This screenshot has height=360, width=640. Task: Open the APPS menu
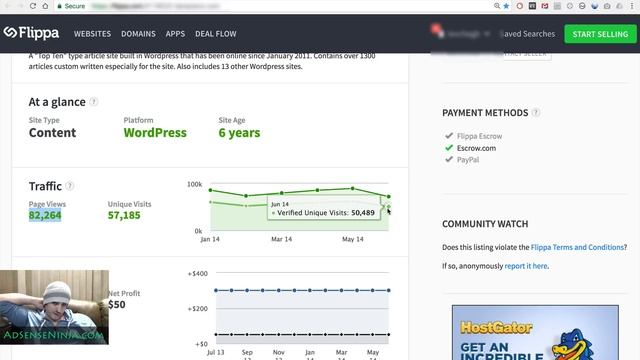click(175, 34)
